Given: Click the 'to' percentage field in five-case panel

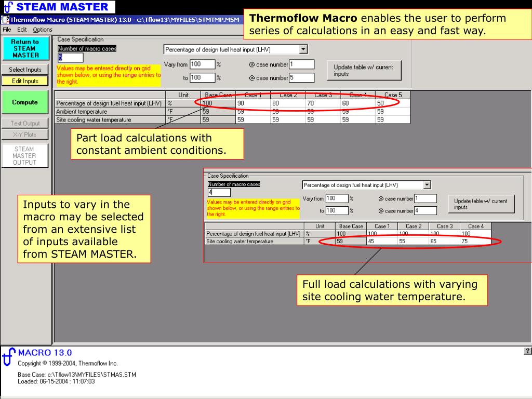Looking at the screenshot, I should click(x=203, y=78).
